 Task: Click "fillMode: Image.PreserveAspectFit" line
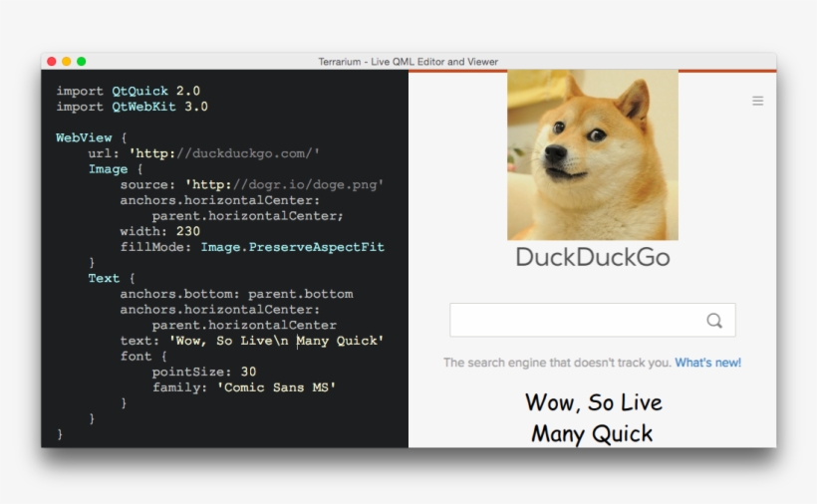pyautogui.click(x=252, y=247)
